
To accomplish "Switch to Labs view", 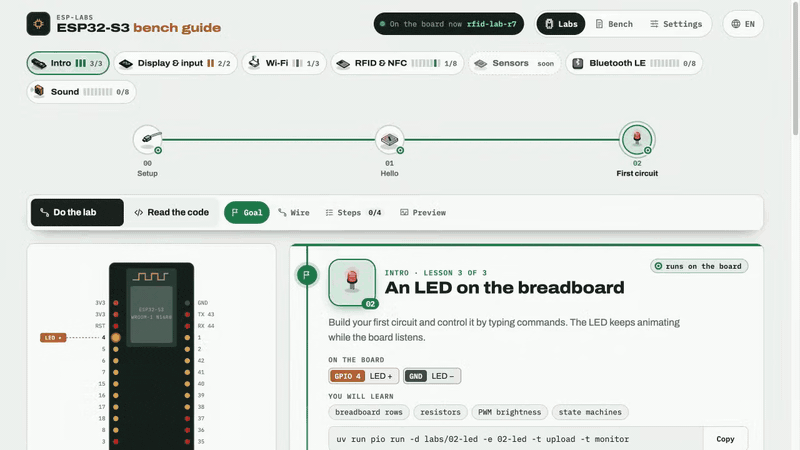I will coord(561,24).
